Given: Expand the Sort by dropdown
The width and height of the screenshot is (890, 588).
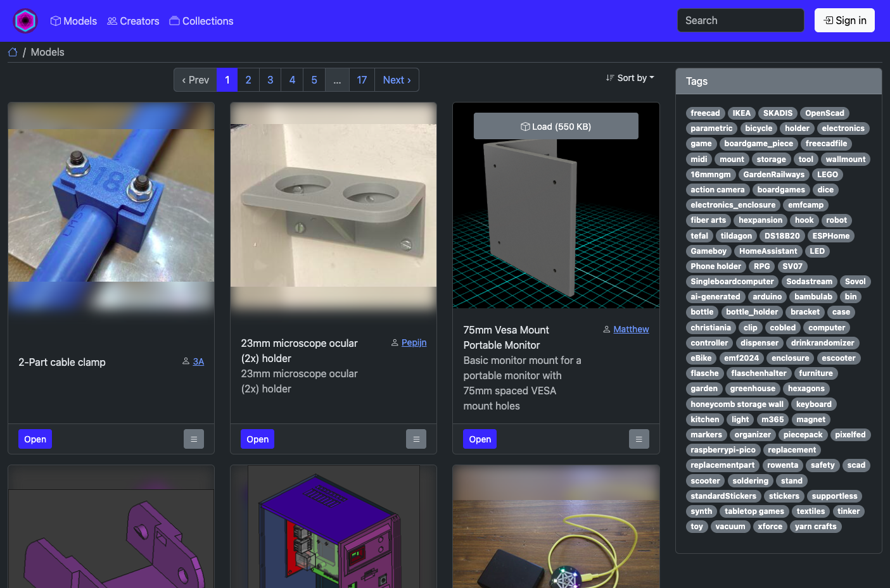Looking at the screenshot, I should [630, 78].
